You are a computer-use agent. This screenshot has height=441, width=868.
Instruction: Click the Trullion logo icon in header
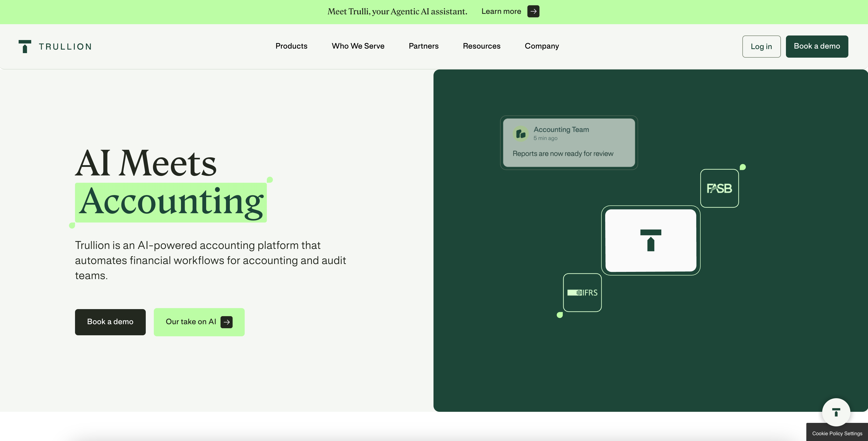click(x=25, y=46)
